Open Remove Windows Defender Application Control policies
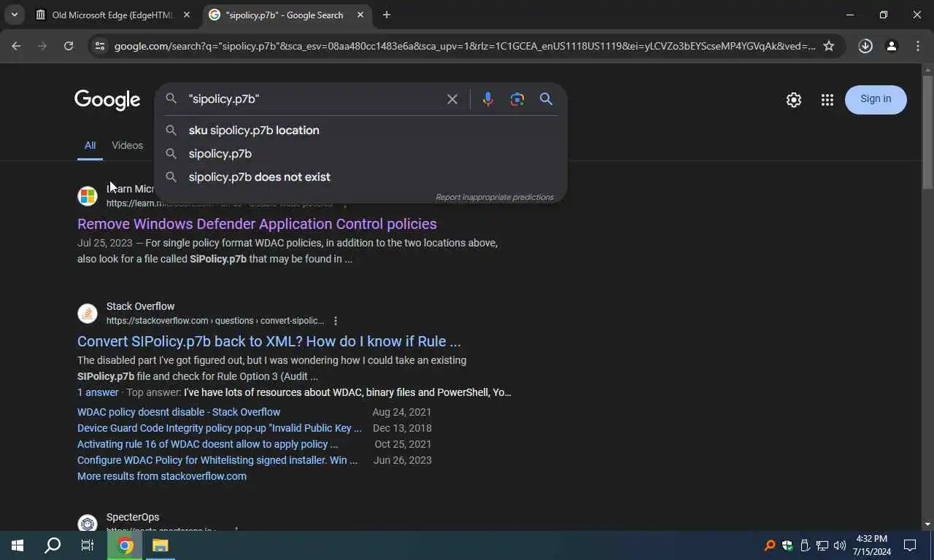This screenshot has height=560, width=934. pyautogui.click(x=257, y=224)
